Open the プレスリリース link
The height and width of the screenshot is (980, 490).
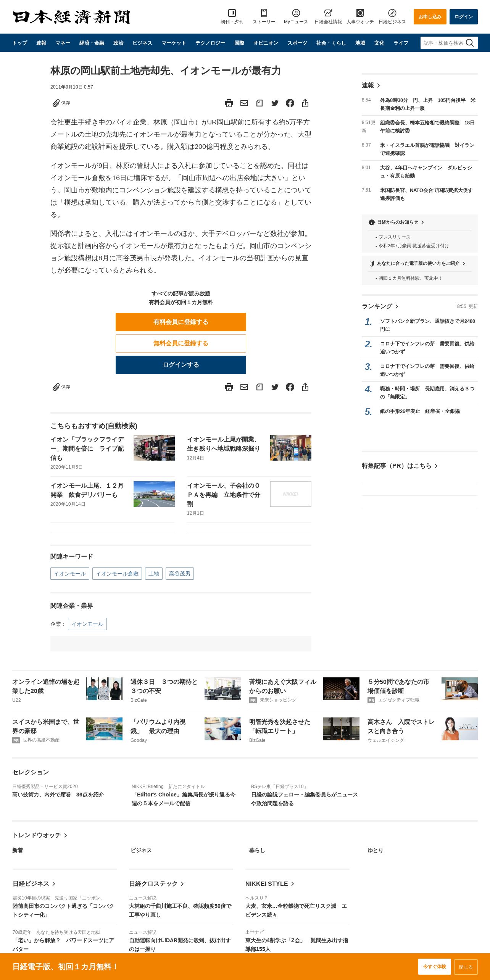[x=394, y=237]
